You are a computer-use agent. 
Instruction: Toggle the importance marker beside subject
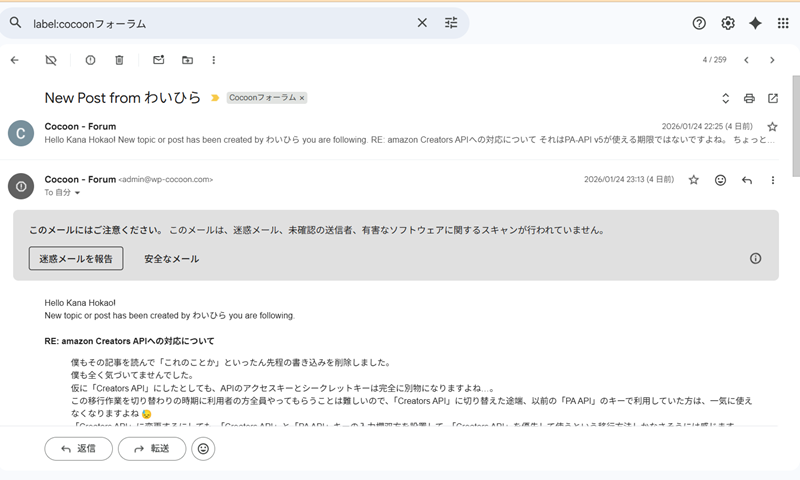click(213, 98)
